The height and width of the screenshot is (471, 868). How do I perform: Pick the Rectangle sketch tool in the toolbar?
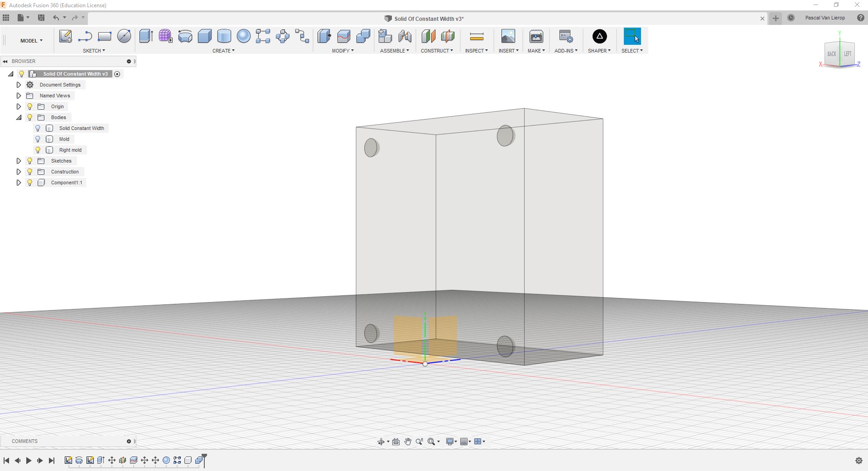coord(104,36)
